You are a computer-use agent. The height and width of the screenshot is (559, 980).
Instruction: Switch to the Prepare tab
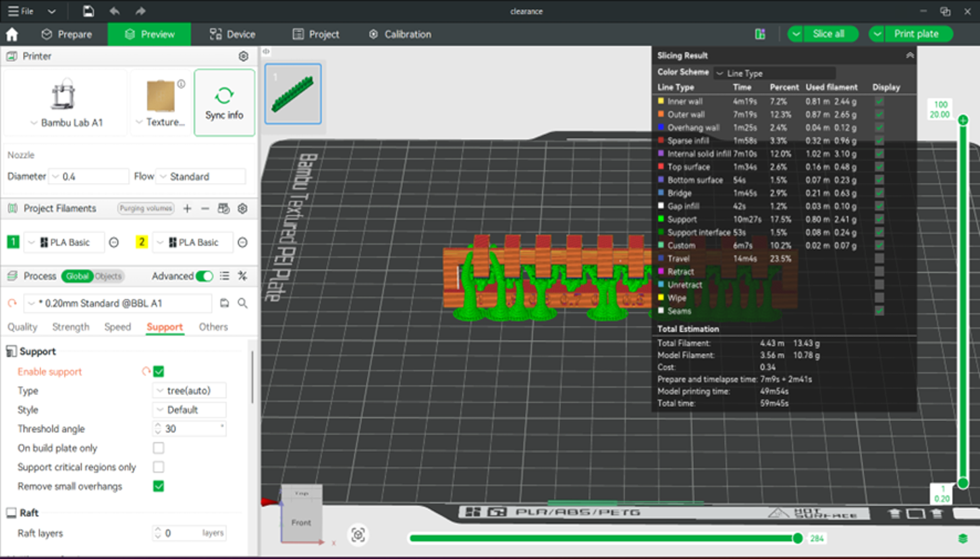[67, 34]
